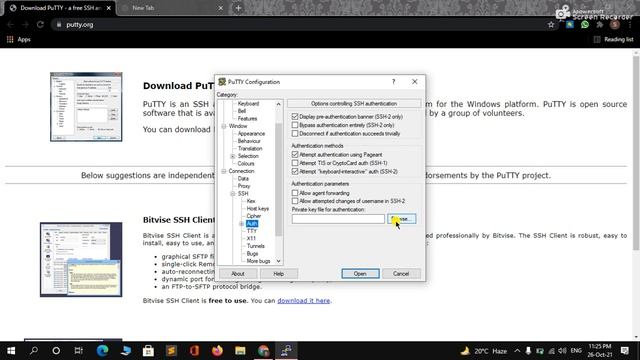Open the WhatsApp extension icon
Viewport: 640px width, 360px height.
[585, 24]
